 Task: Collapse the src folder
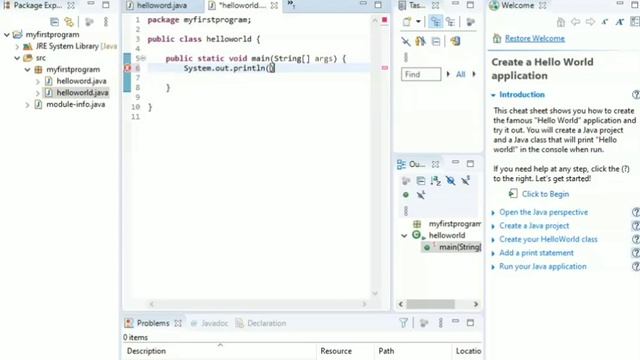(17, 58)
